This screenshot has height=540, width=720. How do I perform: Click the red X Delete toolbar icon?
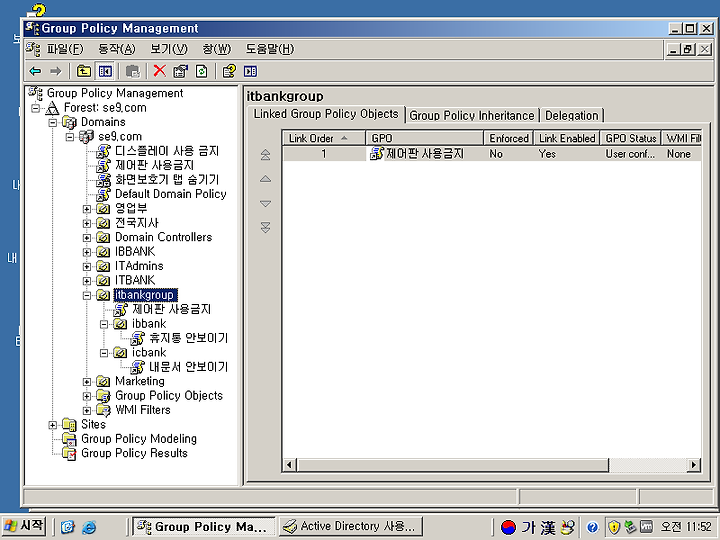click(159, 71)
